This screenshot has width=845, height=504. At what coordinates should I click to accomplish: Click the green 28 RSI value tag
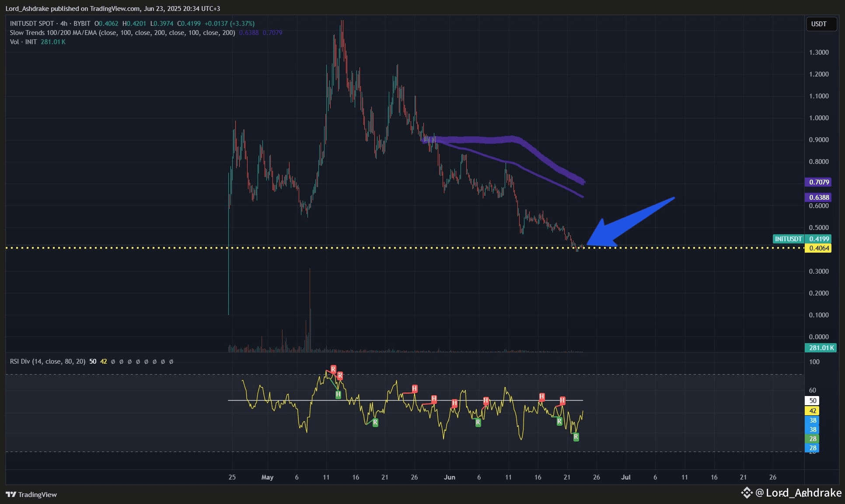(813, 439)
